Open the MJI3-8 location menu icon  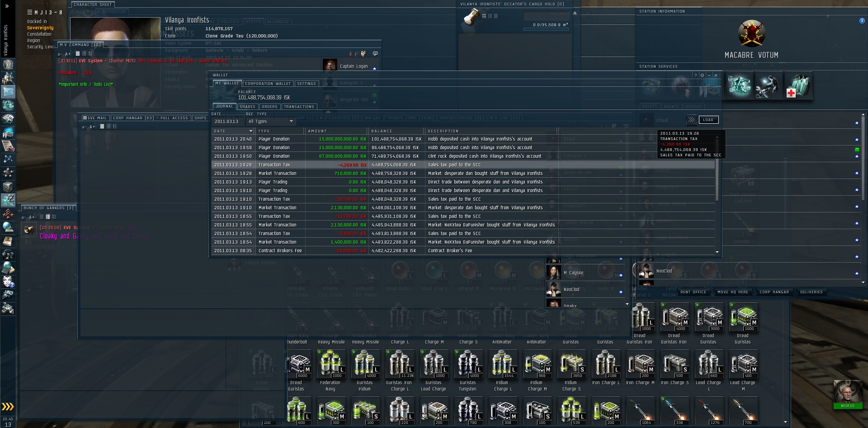[29, 12]
